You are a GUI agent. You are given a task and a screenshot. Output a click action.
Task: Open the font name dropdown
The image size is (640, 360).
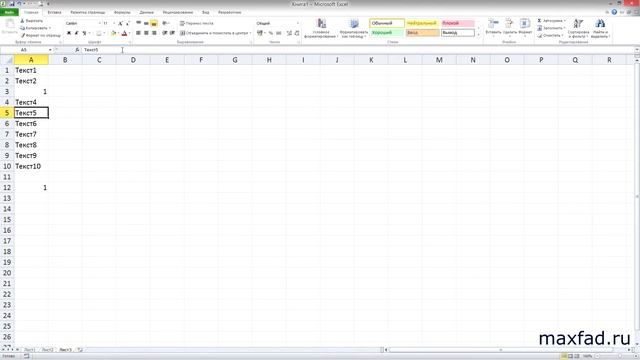(100, 23)
